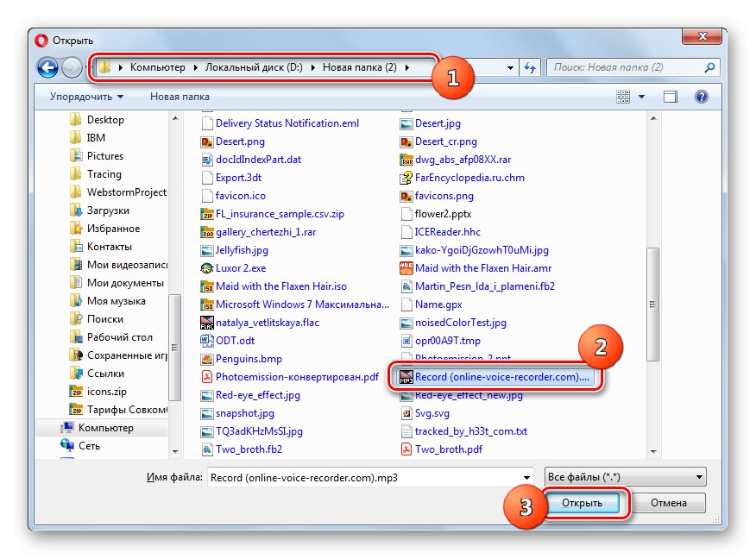The height and width of the screenshot is (559, 756).
Task: Click the Back navigation arrow button
Action: pyautogui.click(x=47, y=67)
